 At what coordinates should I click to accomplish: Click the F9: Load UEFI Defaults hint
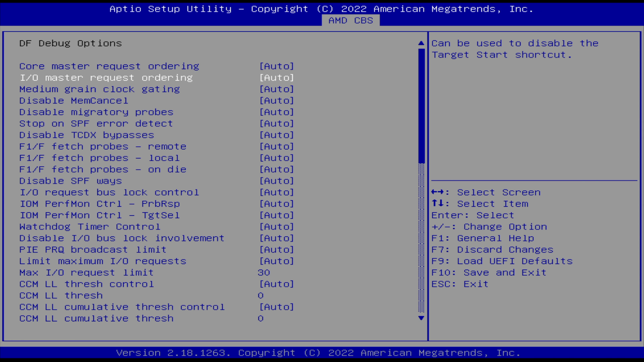pos(502,261)
